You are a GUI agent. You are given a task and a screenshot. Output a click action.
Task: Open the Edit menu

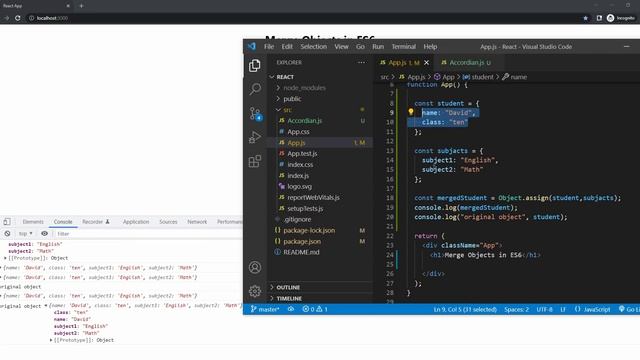287,47
